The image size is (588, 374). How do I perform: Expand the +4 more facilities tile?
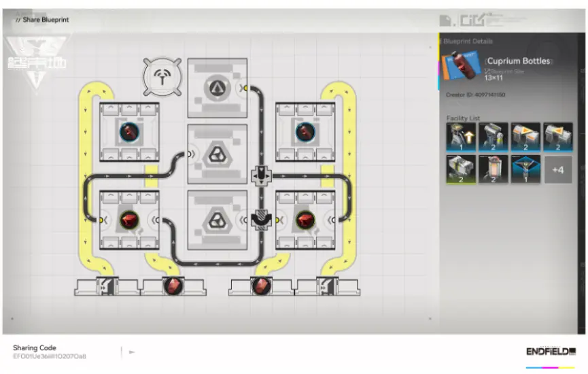pos(558,170)
